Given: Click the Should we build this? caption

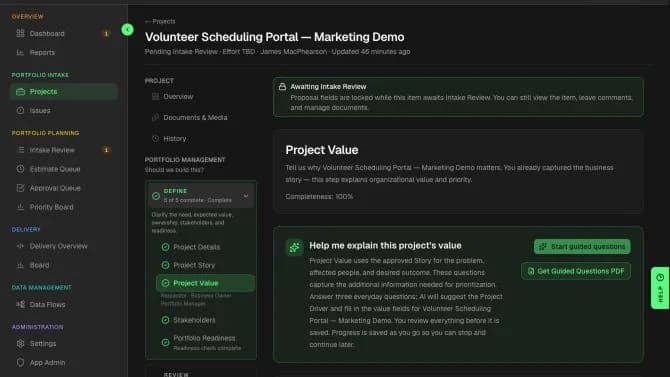Looking at the screenshot, I should click(x=174, y=170).
